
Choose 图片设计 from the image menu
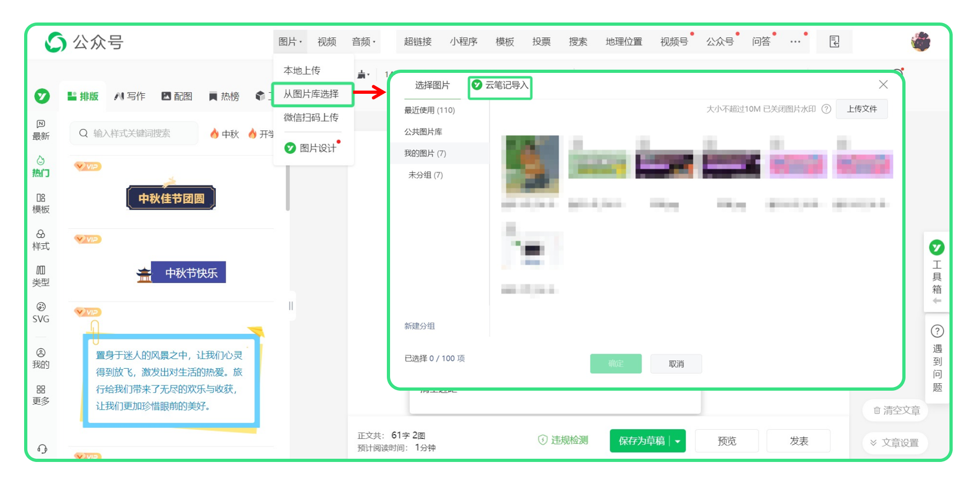[311, 148]
